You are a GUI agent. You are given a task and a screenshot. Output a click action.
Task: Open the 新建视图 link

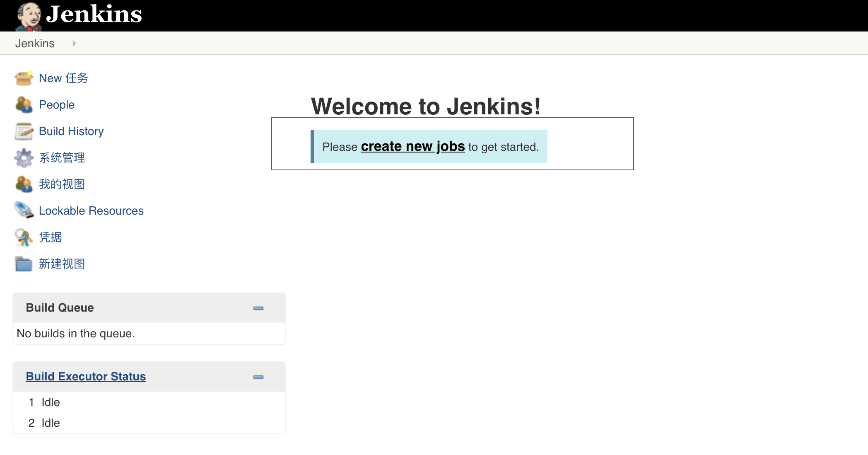tap(62, 264)
